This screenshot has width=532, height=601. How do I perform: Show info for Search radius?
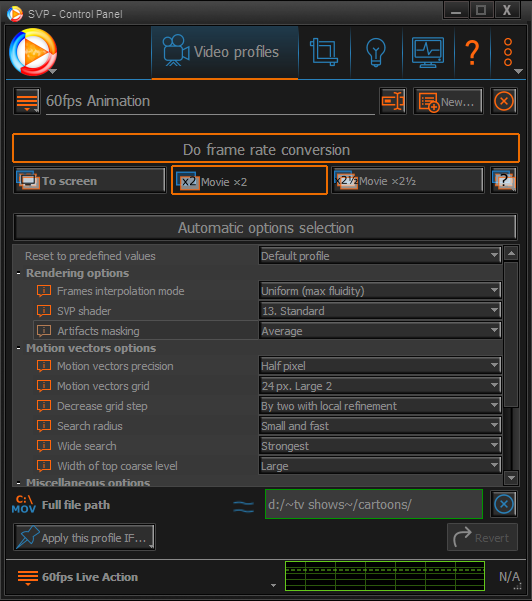tap(44, 426)
